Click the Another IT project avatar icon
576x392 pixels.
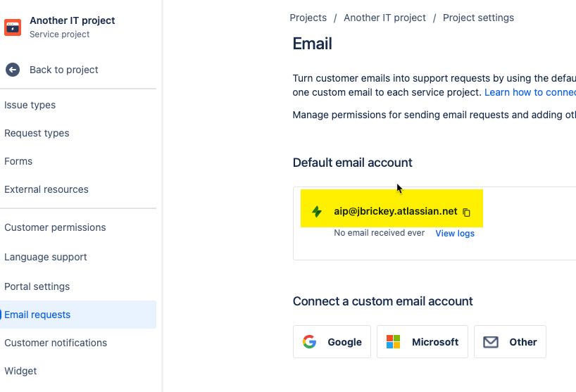click(x=13, y=27)
